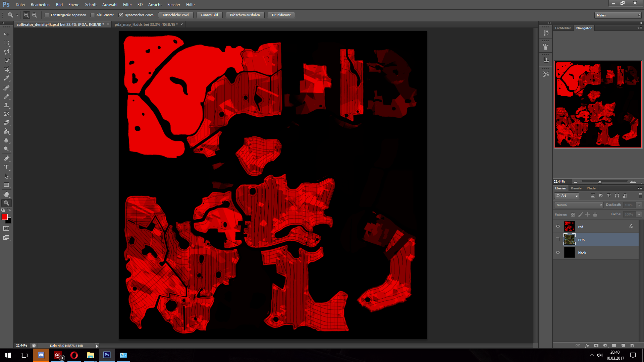
Task: Select the Eyedropper tool
Action: pos(6,78)
